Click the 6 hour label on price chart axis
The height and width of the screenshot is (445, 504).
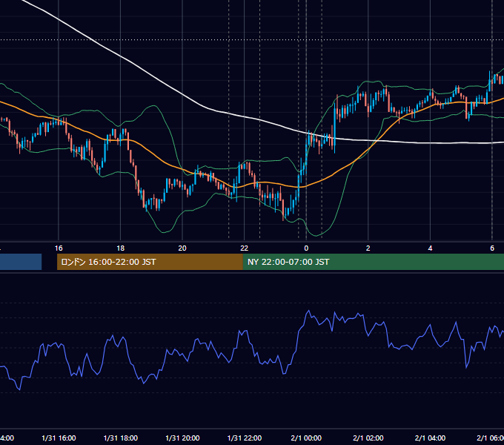pos(492,248)
